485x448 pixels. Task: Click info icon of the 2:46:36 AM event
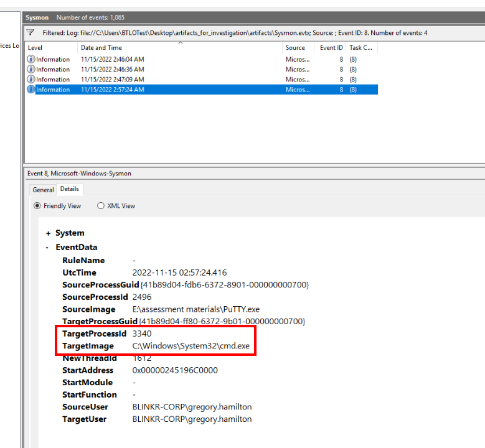click(31, 69)
